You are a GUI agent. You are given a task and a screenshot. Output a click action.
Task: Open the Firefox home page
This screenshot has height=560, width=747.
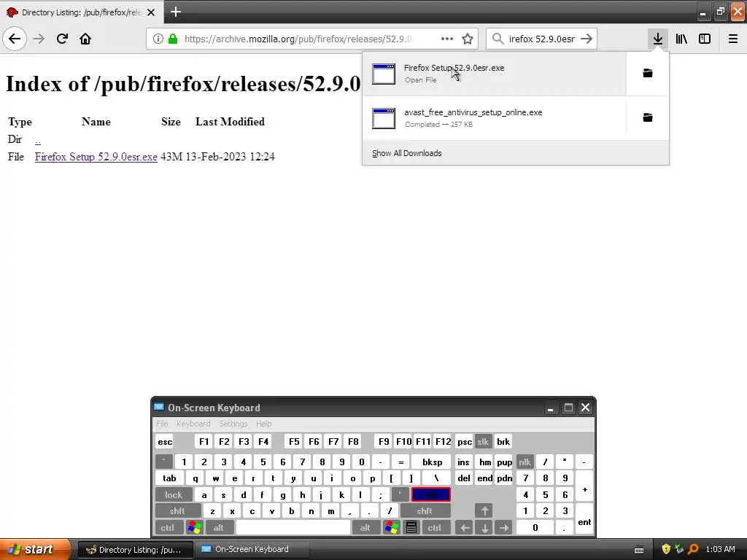coord(85,39)
